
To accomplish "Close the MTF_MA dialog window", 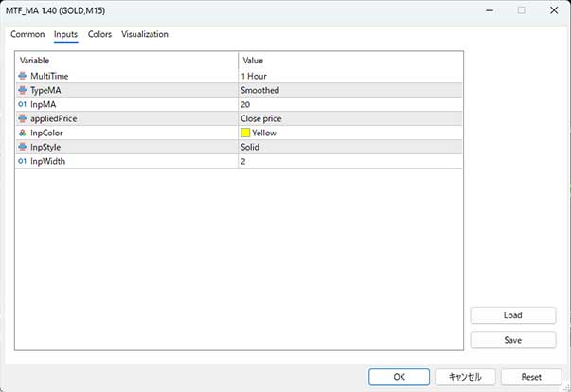I will point(554,10).
